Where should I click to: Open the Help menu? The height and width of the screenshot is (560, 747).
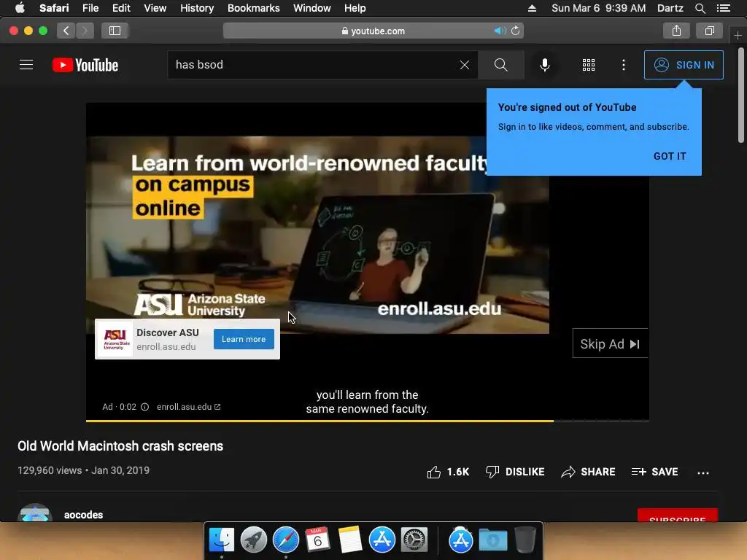[355, 8]
